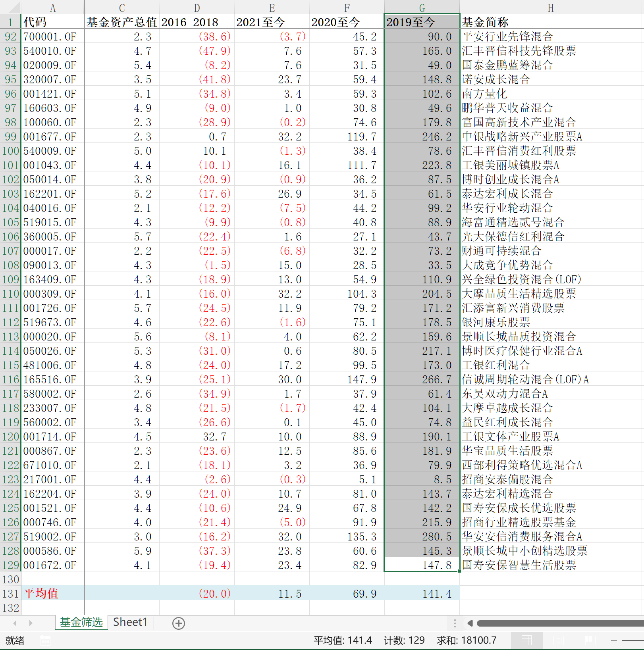This screenshot has width=644, height=650.
Task: Open the 基金筛选 sheet tab
Action: coord(81,622)
